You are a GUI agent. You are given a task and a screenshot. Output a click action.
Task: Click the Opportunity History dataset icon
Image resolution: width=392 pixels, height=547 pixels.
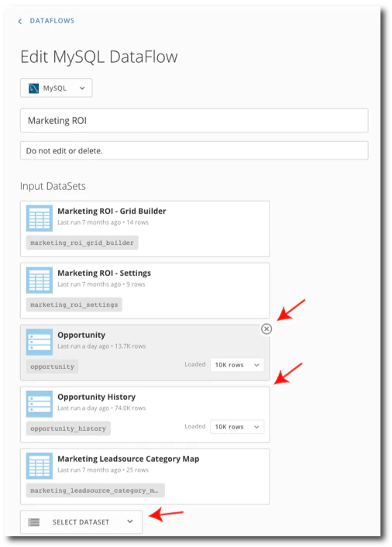click(x=40, y=404)
